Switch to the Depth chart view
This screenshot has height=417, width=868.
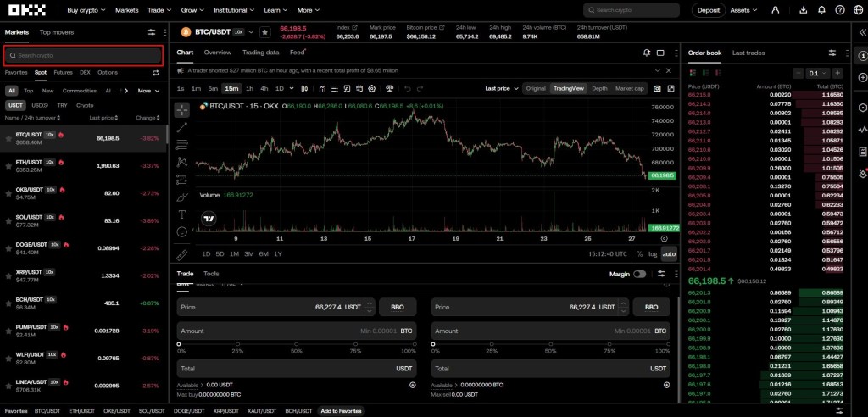[599, 89]
